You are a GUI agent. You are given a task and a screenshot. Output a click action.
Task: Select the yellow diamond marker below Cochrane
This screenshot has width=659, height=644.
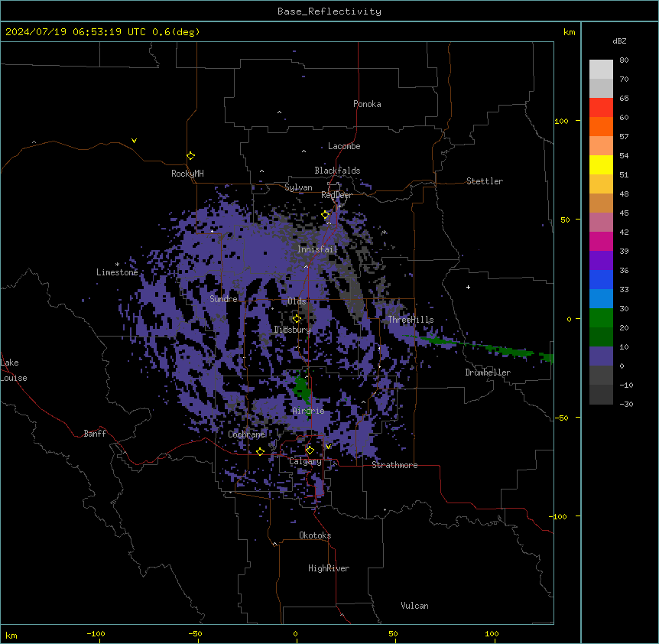(x=260, y=451)
